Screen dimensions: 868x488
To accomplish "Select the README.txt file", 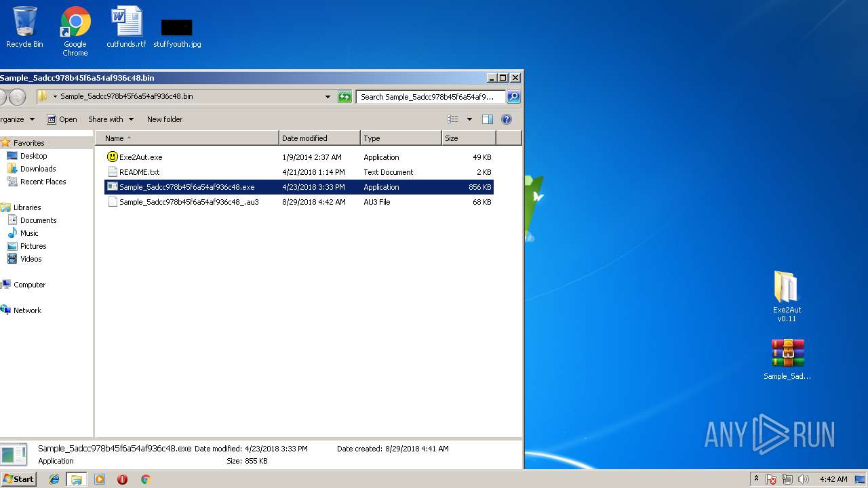I will (139, 172).
